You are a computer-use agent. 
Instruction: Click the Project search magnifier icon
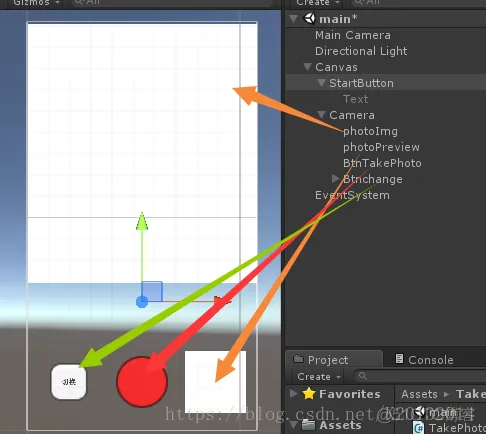pos(363,376)
